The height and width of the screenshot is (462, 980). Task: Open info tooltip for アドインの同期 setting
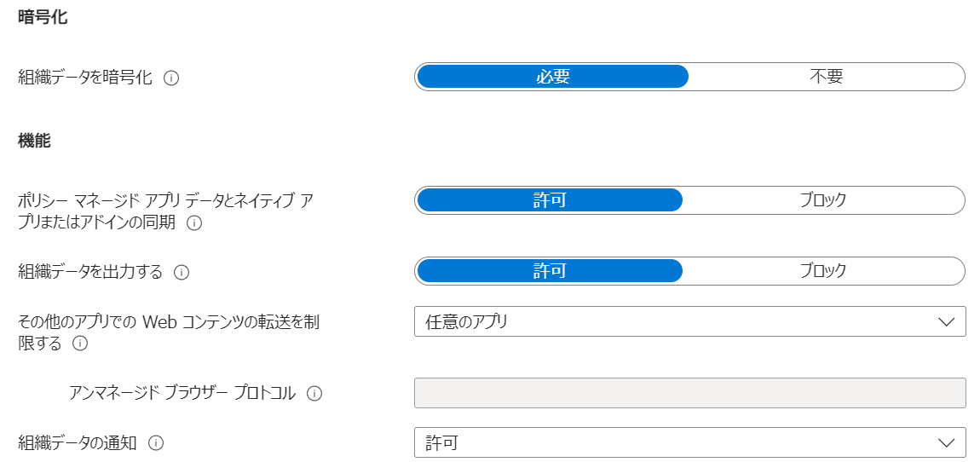[194, 223]
